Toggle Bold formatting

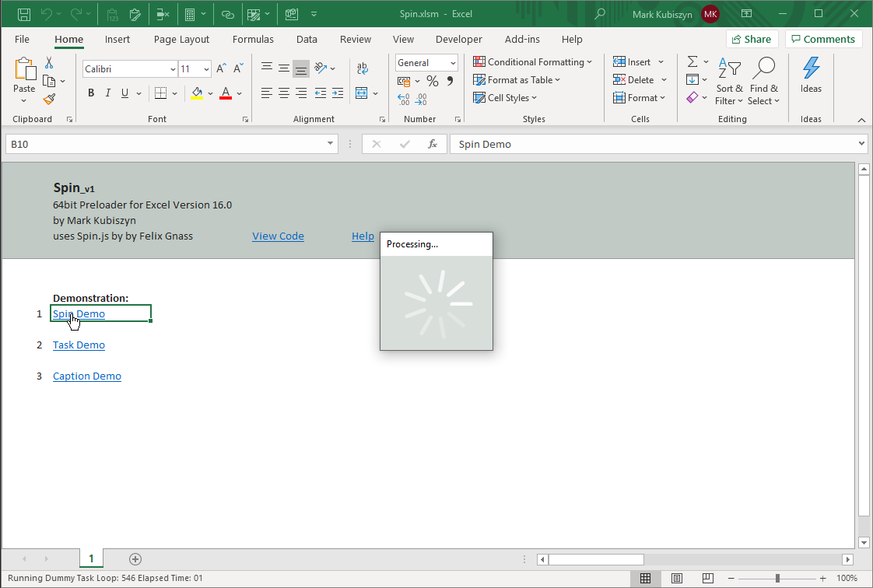(x=91, y=93)
